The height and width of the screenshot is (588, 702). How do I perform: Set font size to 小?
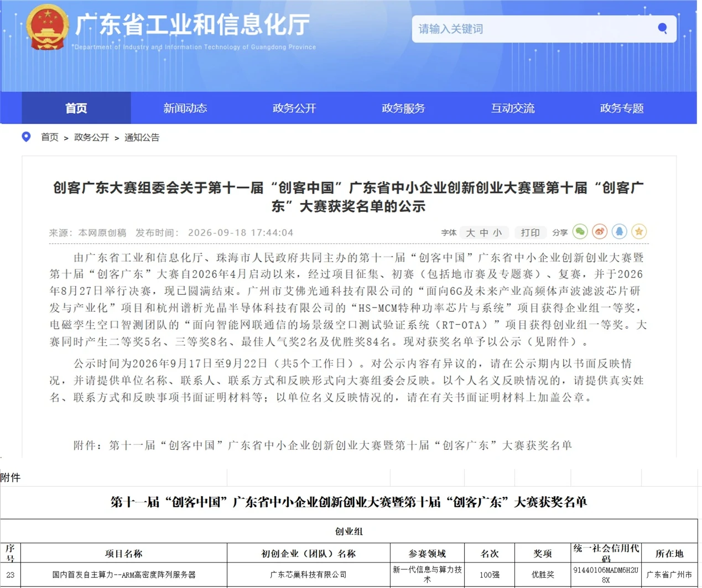tap(497, 233)
